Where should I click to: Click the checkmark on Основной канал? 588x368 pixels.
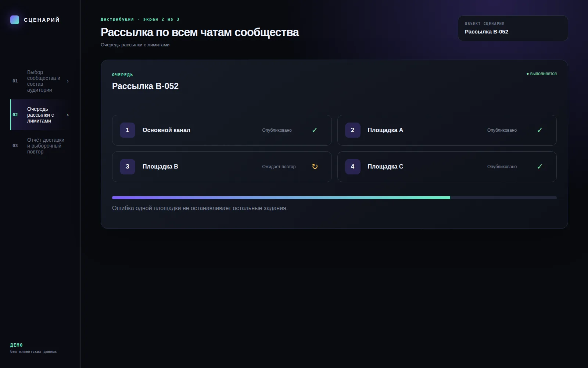[315, 130]
